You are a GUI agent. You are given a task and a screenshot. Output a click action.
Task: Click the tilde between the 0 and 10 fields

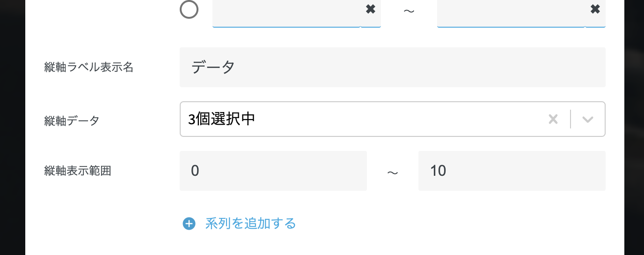392,172
